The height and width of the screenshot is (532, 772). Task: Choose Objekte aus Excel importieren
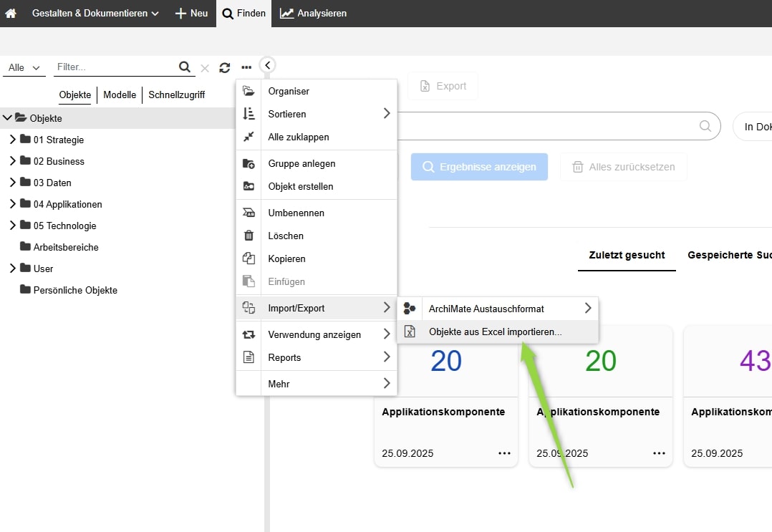[x=495, y=332]
